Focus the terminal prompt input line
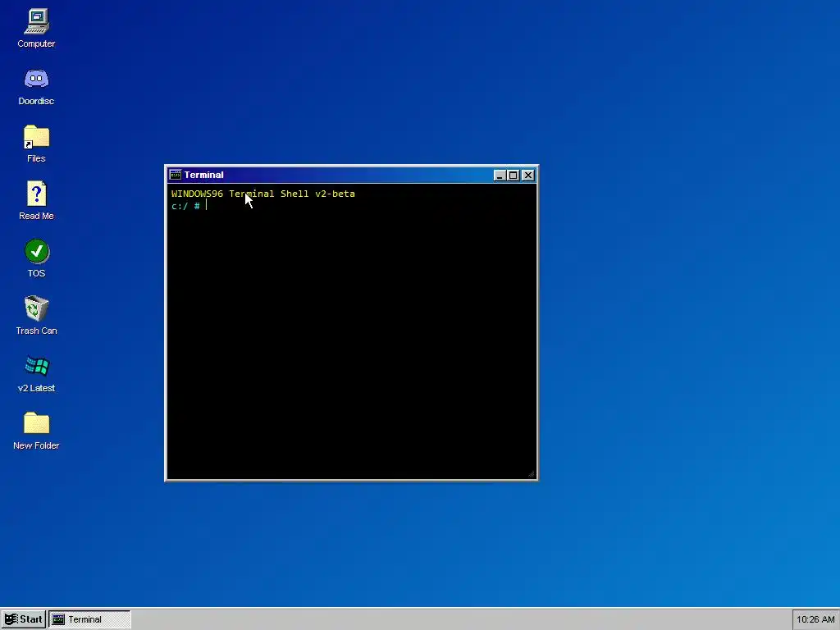The width and height of the screenshot is (840, 630). (351, 206)
